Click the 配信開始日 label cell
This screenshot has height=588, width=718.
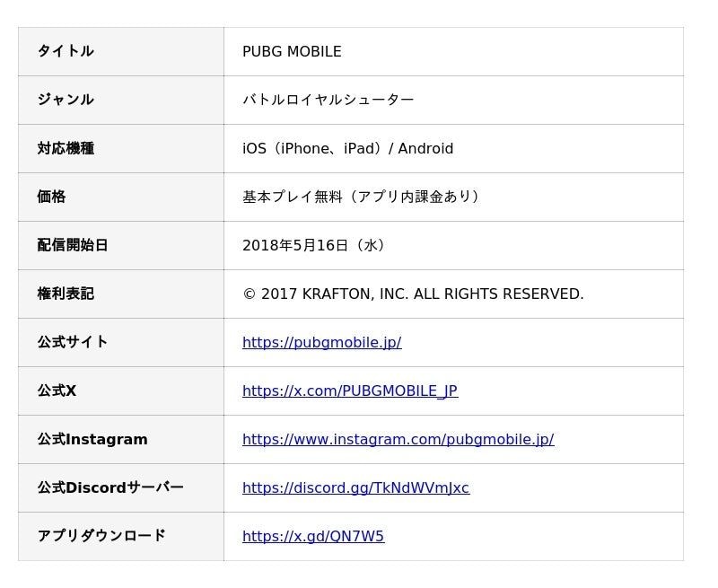121,246
